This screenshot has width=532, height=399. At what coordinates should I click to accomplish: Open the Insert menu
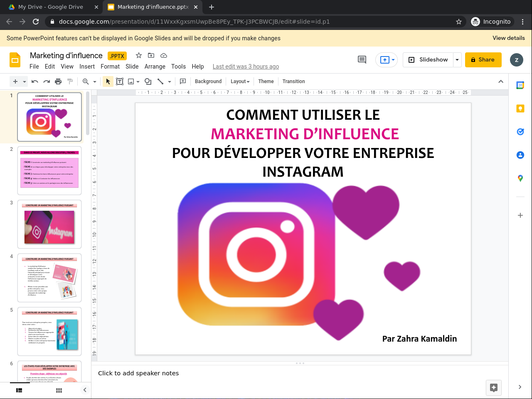(x=87, y=66)
